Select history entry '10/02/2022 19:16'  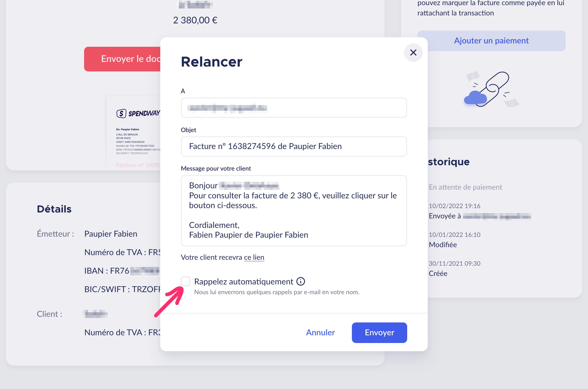[x=455, y=206]
